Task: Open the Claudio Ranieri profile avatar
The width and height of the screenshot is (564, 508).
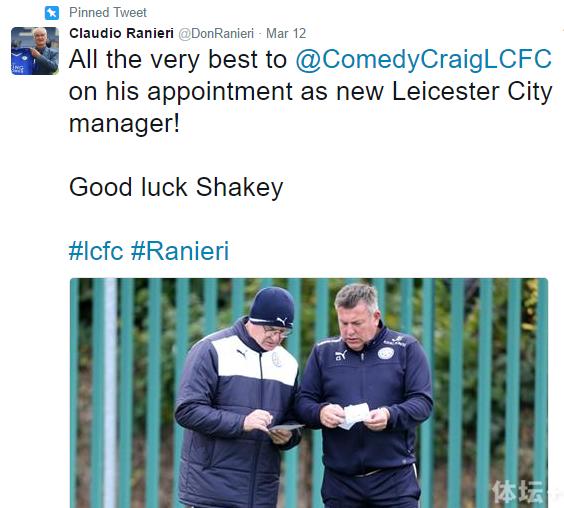Action: (35, 51)
